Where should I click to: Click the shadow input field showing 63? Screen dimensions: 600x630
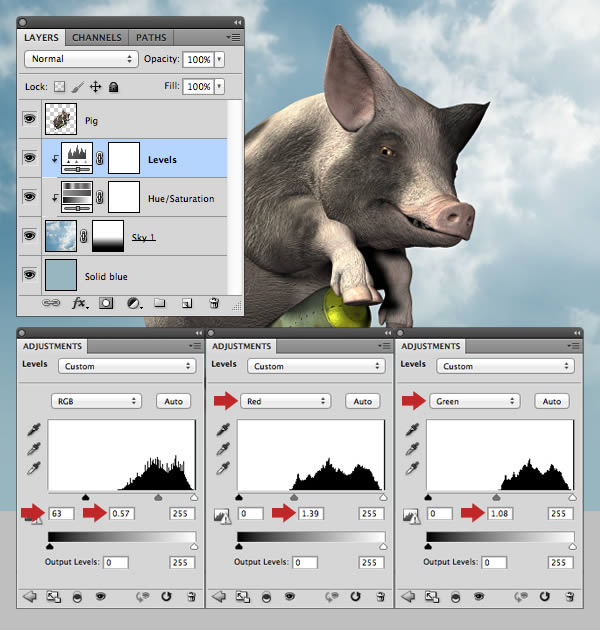[61, 513]
